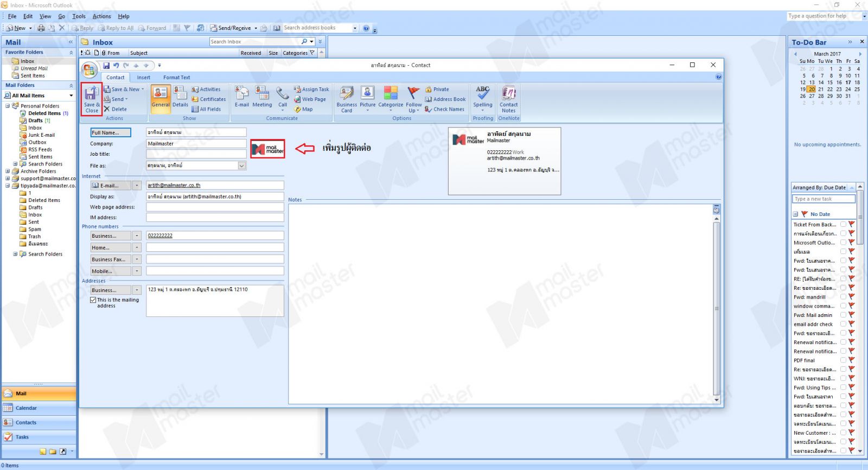Tick the 'email addr check' task box
The height and width of the screenshot is (470, 868).
(x=843, y=324)
